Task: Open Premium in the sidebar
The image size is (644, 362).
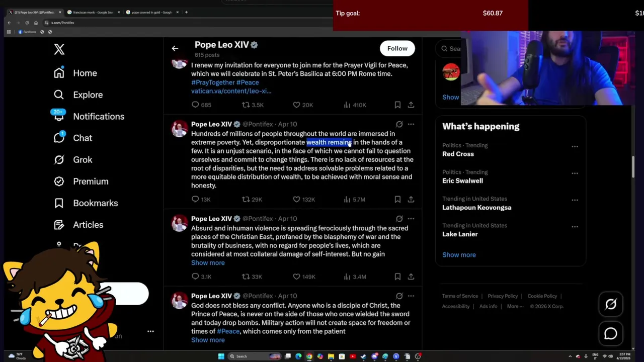Action: point(81,181)
